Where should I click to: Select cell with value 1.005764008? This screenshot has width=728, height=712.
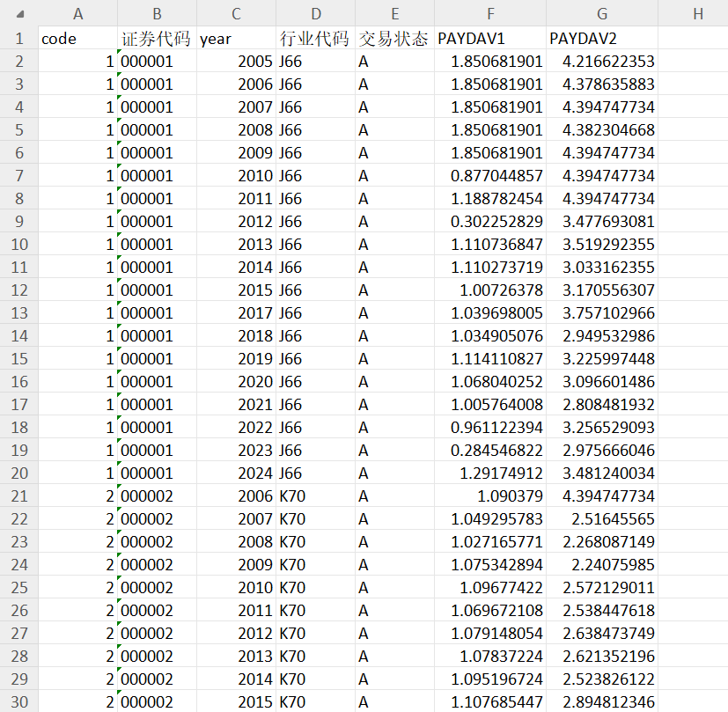(x=490, y=404)
